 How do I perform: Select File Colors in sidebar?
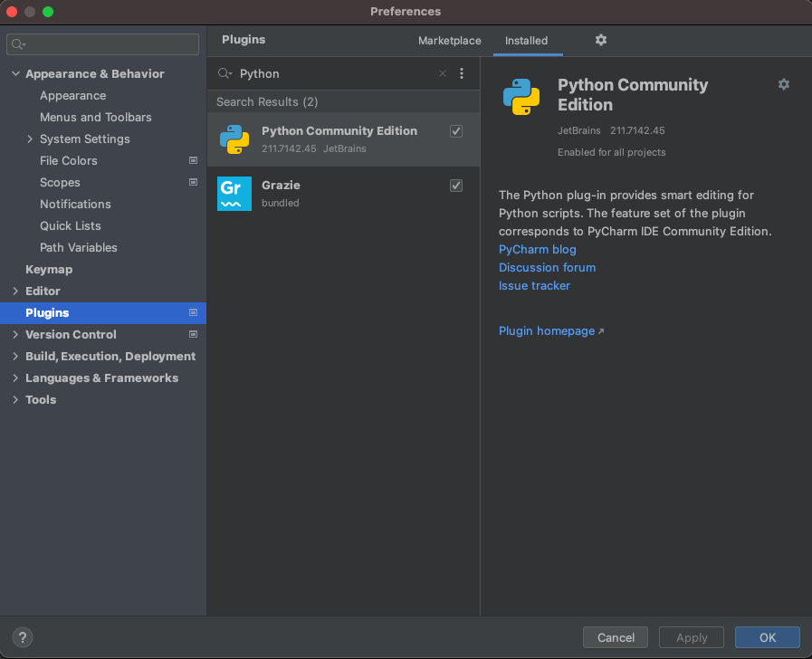coord(69,161)
